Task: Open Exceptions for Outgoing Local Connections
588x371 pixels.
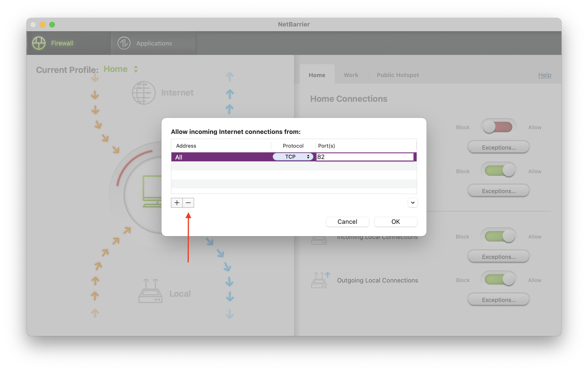Action: (x=499, y=300)
